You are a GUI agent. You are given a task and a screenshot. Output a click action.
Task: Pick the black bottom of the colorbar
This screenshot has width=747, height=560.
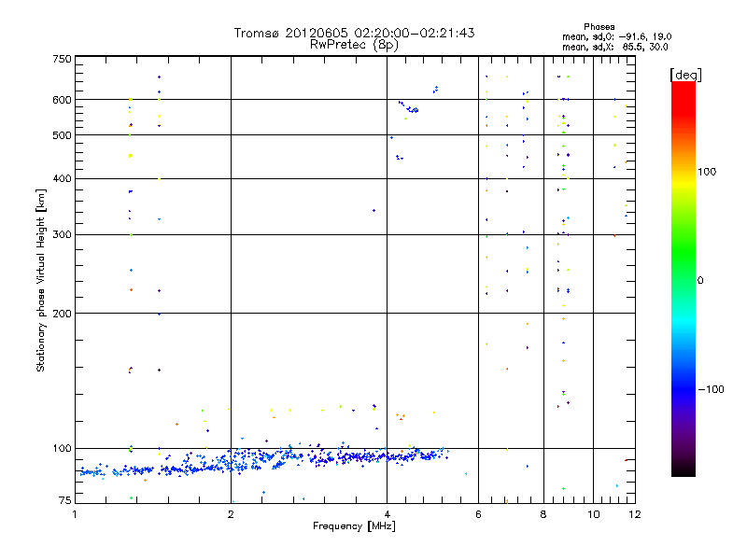tap(684, 471)
